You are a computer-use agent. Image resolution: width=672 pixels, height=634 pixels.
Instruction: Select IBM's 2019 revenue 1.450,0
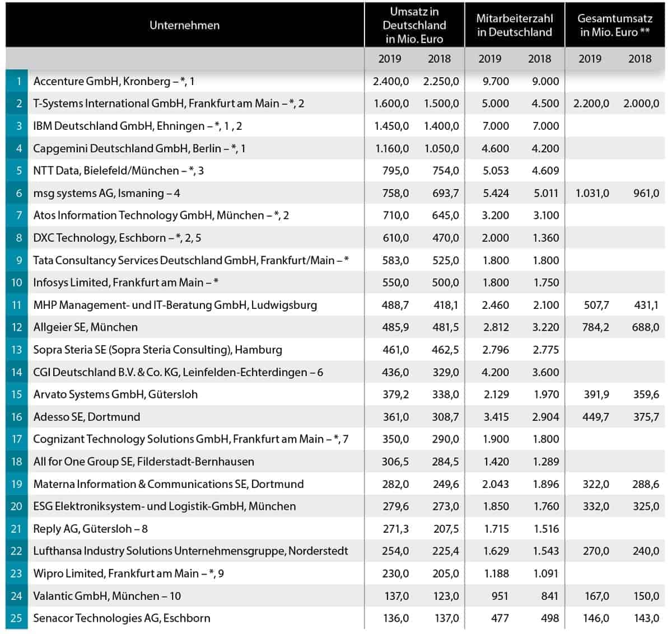point(391,126)
